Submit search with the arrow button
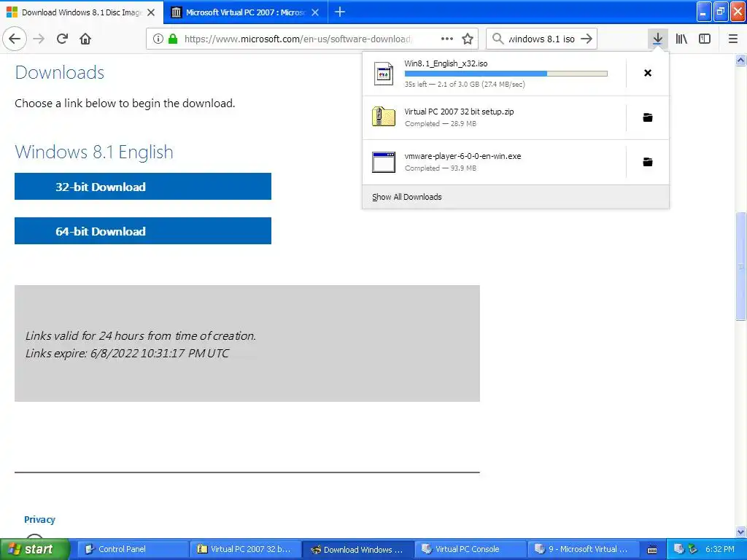The width and height of the screenshot is (747, 560). click(x=587, y=39)
